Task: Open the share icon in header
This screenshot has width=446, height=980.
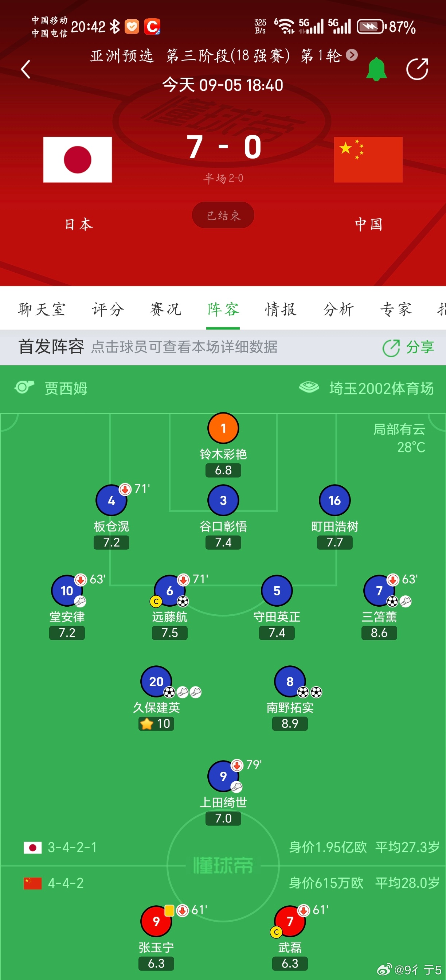Action: 417,69
